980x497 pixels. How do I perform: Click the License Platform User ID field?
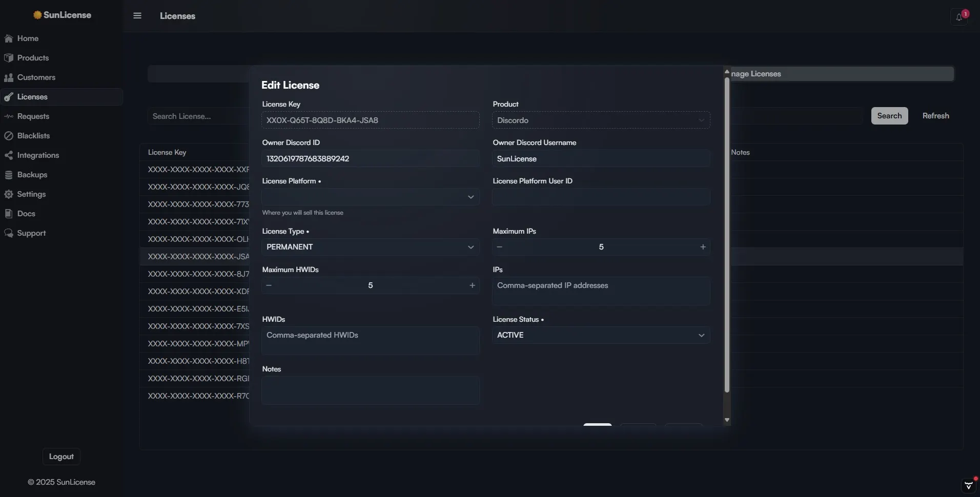[601, 197]
